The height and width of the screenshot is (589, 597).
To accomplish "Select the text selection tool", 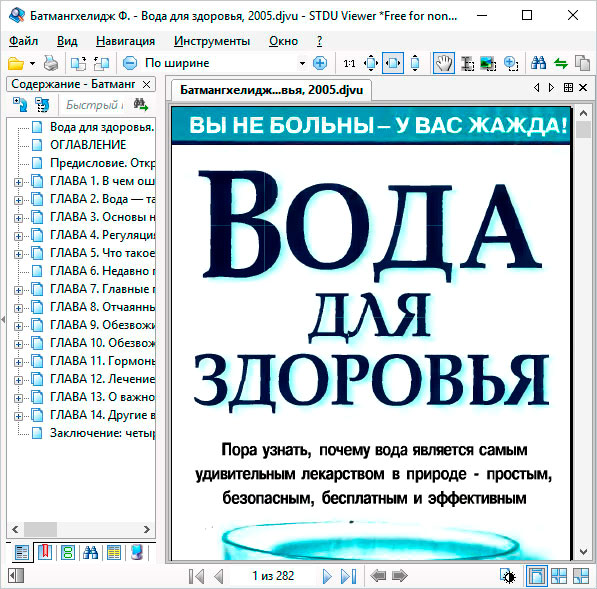I will pyautogui.click(x=467, y=63).
